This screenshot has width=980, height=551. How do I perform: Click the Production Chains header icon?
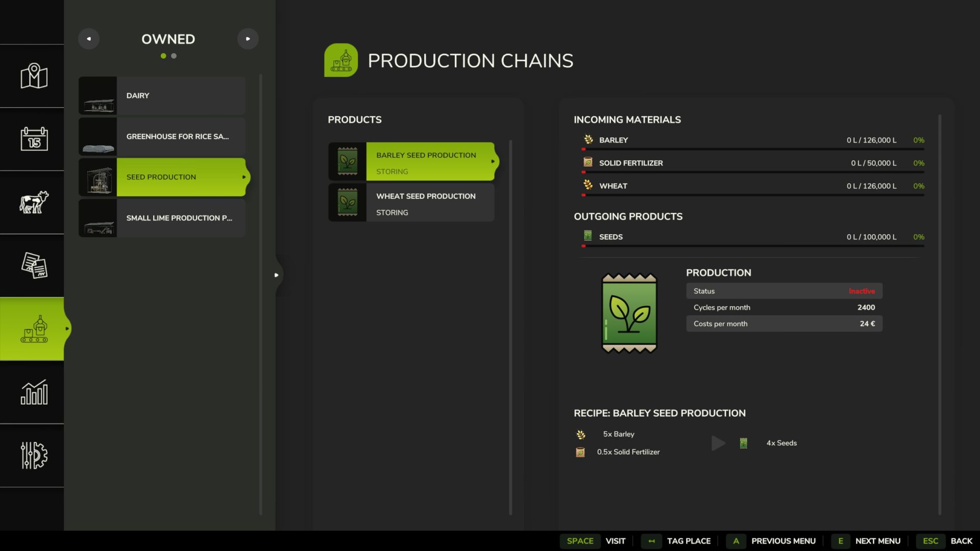pos(341,60)
